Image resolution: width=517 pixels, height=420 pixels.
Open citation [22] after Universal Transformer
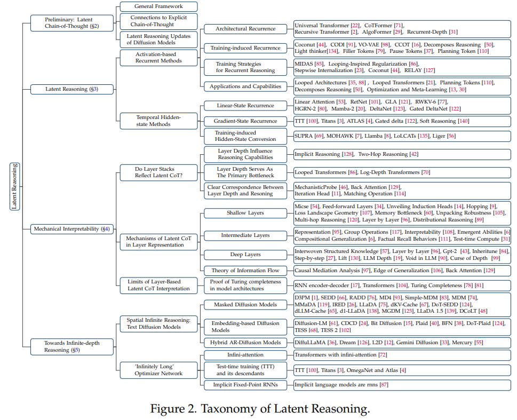point(355,26)
